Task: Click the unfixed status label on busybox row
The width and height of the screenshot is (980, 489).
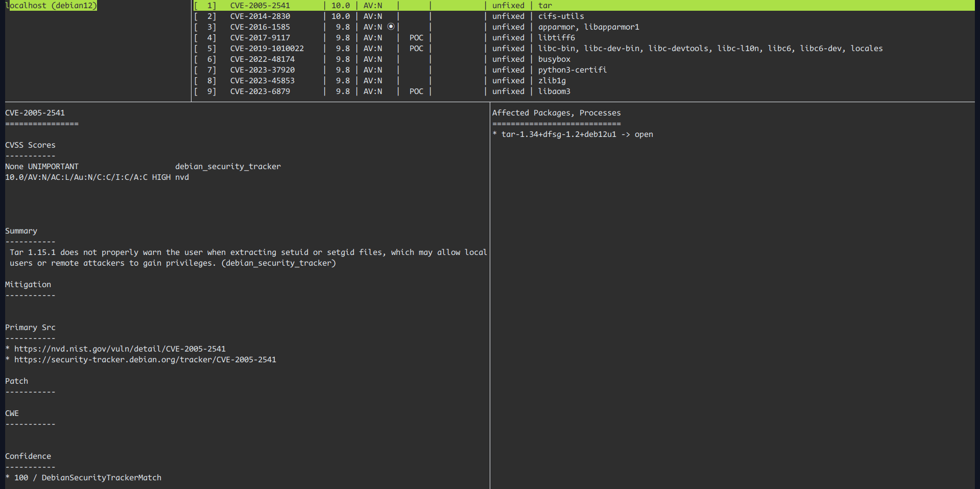Action: point(508,59)
